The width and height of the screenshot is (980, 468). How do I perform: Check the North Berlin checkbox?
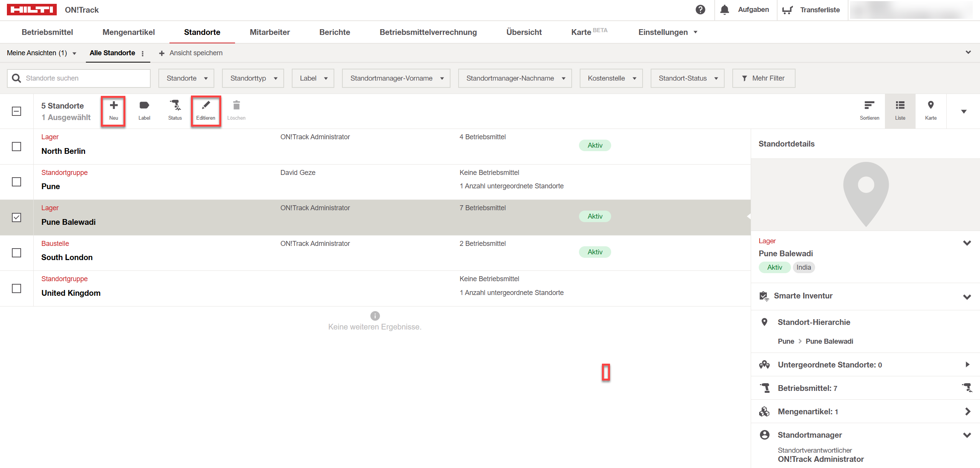point(16,147)
